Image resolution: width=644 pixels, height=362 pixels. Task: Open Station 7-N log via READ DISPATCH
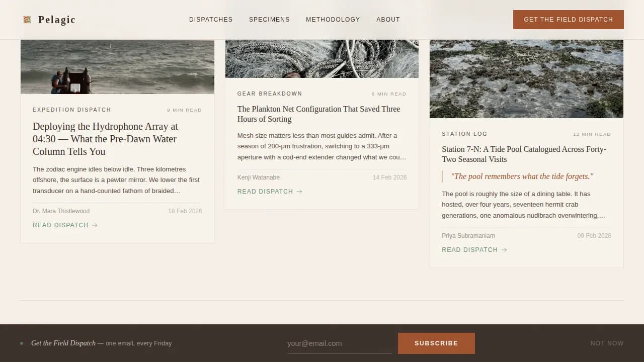click(469, 250)
